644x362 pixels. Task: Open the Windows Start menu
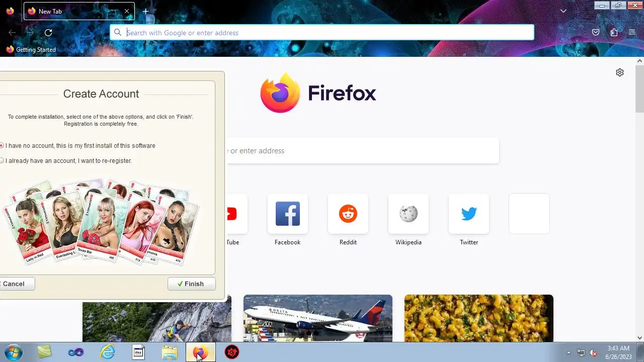click(x=13, y=352)
